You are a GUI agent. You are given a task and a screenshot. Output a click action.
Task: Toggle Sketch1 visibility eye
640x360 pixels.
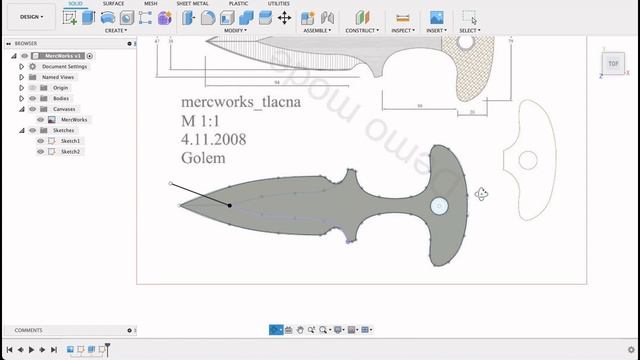click(40, 141)
